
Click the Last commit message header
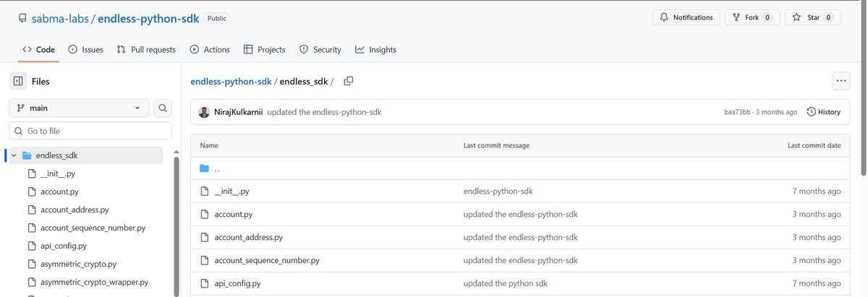point(496,145)
